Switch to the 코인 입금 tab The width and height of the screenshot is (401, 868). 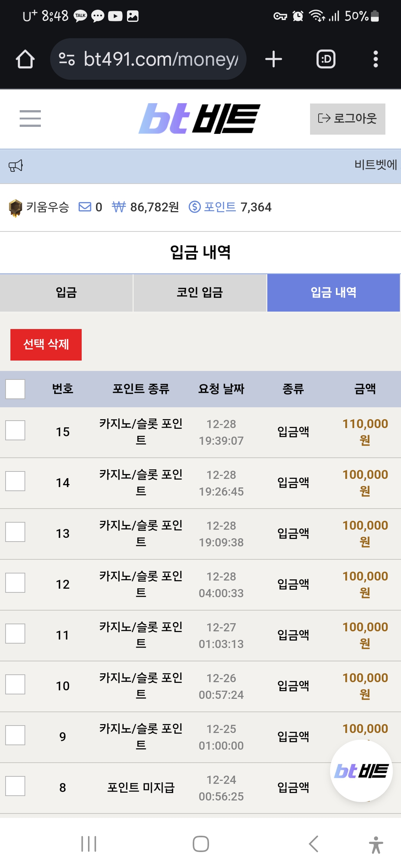(x=200, y=293)
